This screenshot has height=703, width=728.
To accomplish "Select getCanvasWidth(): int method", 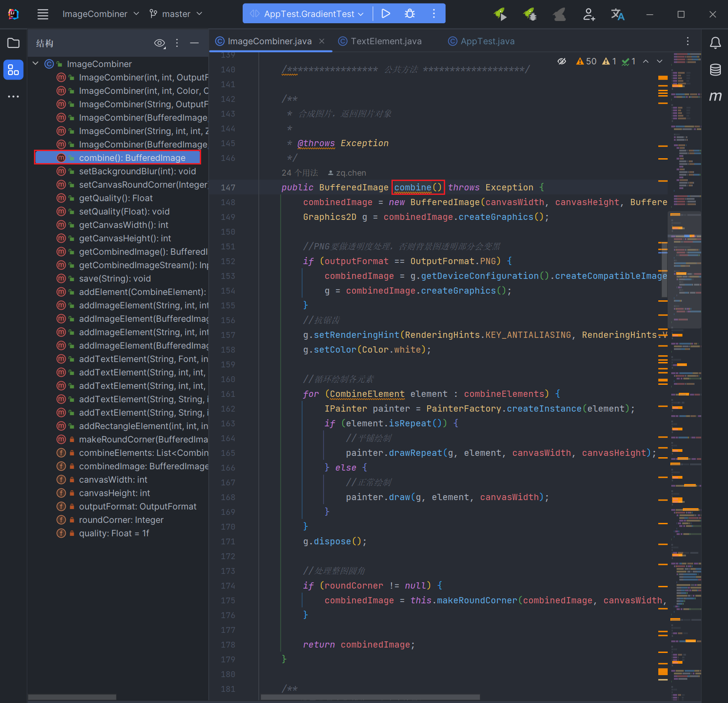I will (123, 225).
